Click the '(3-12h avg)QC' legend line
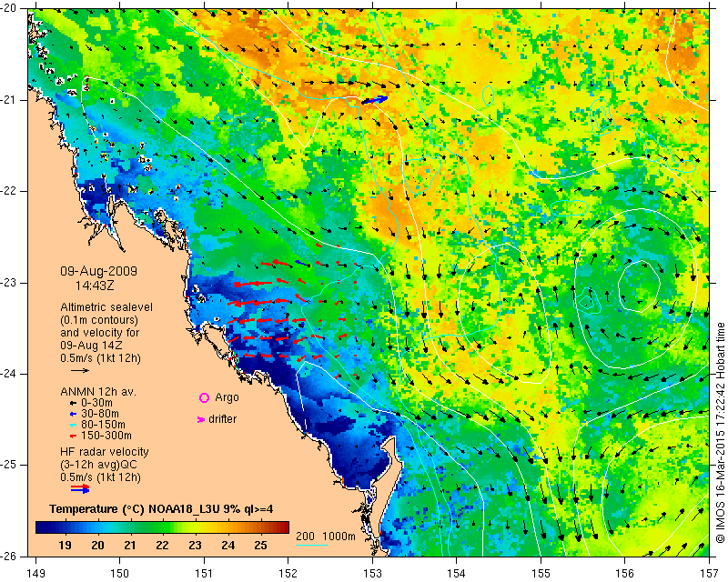Screen dimensions: 728x582 click(98, 465)
